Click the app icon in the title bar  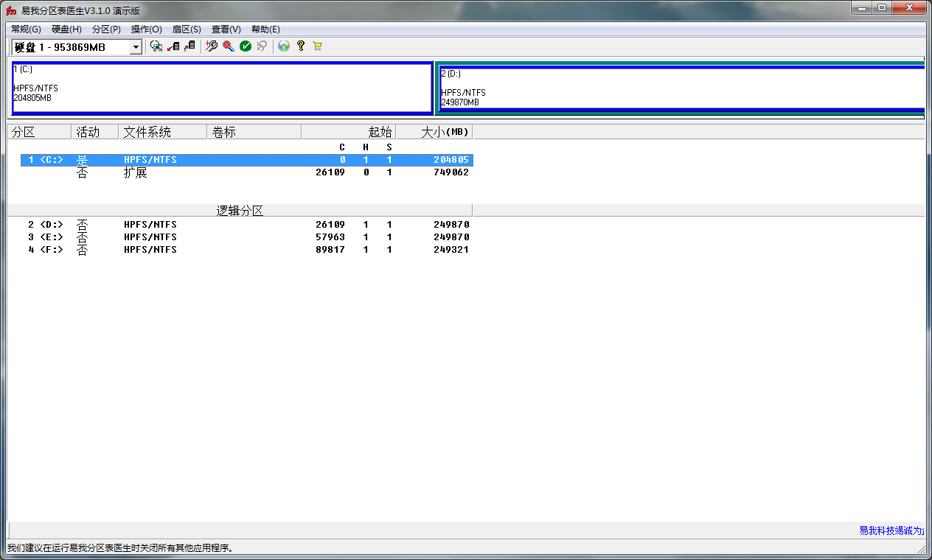coord(12,10)
